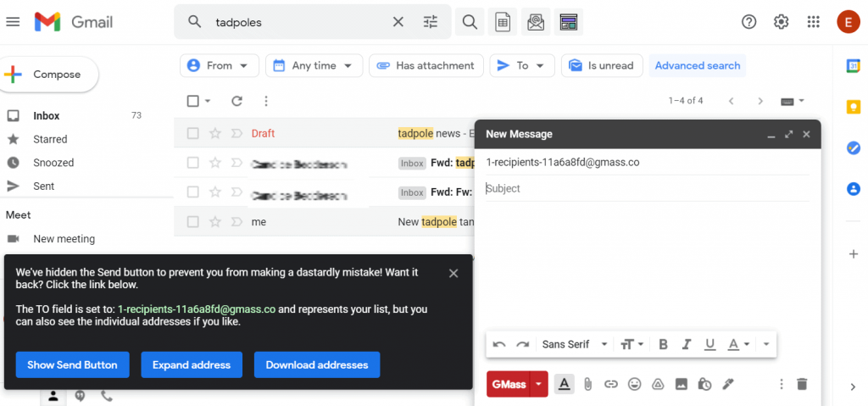Get add-ons with the plus icon
This screenshot has height=406, width=868.
click(x=853, y=254)
